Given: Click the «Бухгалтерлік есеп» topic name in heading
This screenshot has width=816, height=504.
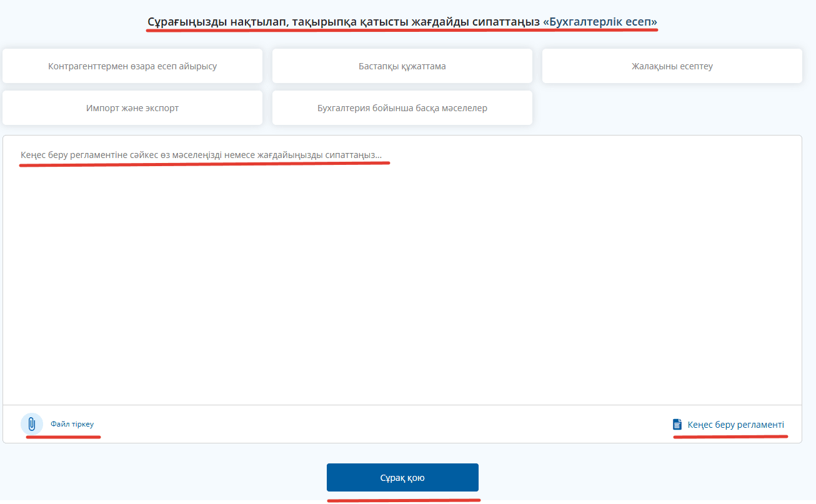Looking at the screenshot, I should pos(600,22).
